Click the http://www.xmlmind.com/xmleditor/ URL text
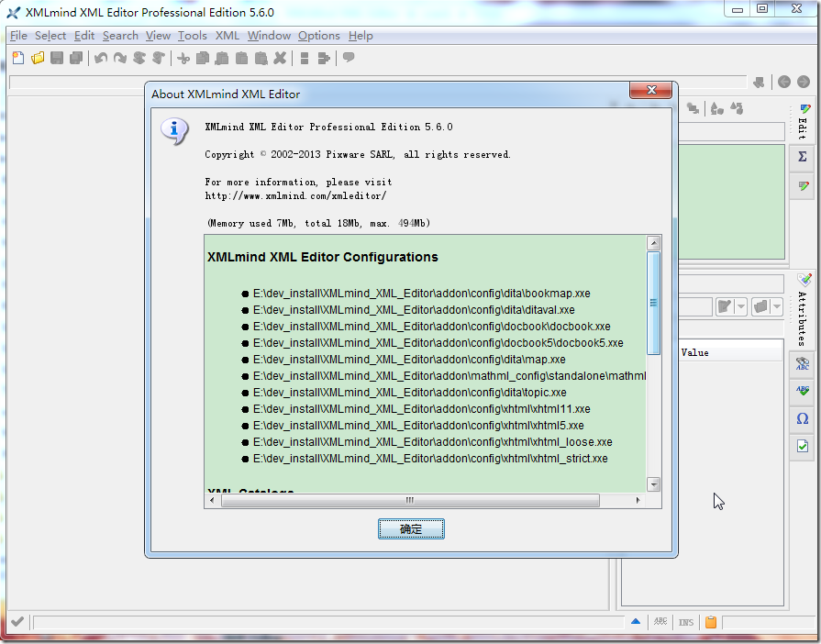The height and width of the screenshot is (644, 821). pos(295,195)
